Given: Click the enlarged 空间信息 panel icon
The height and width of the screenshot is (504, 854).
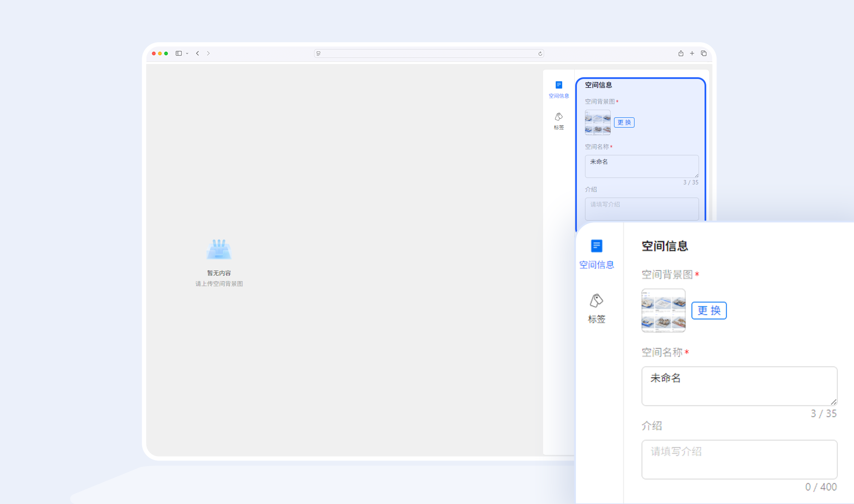Looking at the screenshot, I should (x=597, y=246).
